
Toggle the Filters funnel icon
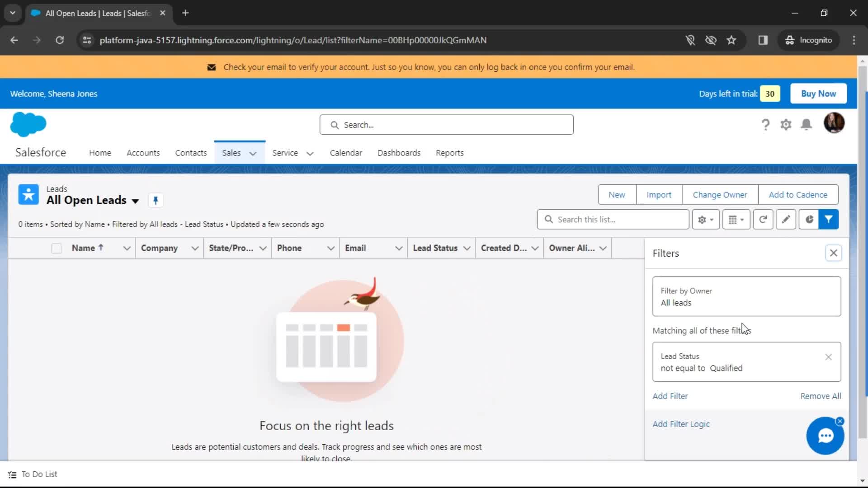829,220
